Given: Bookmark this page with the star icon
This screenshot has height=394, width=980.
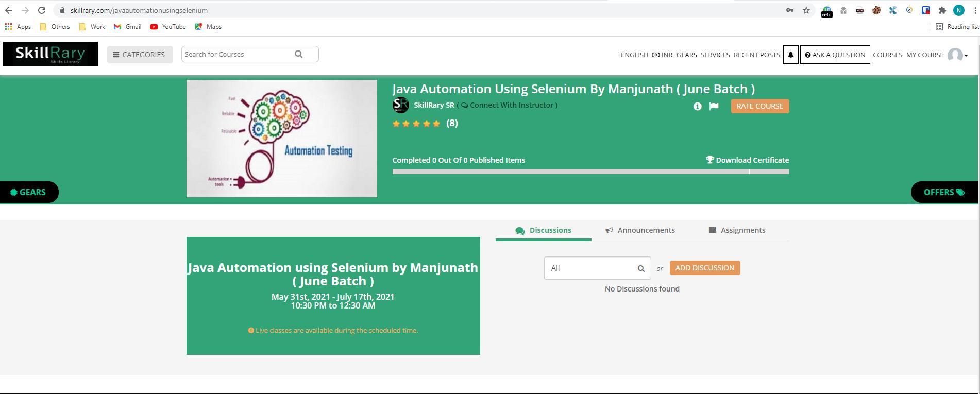Looking at the screenshot, I should 806,10.
